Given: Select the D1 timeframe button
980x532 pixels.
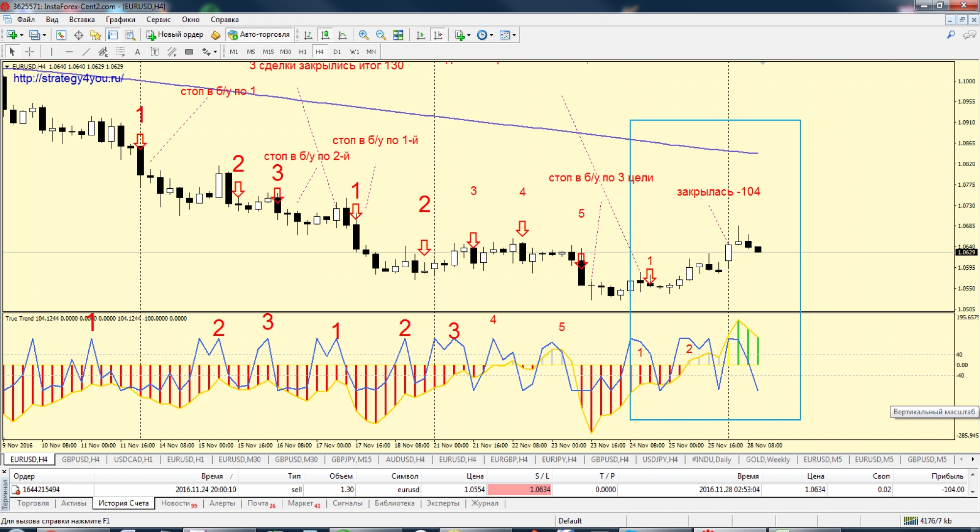Looking at the screenshot, I should point(337,51).
